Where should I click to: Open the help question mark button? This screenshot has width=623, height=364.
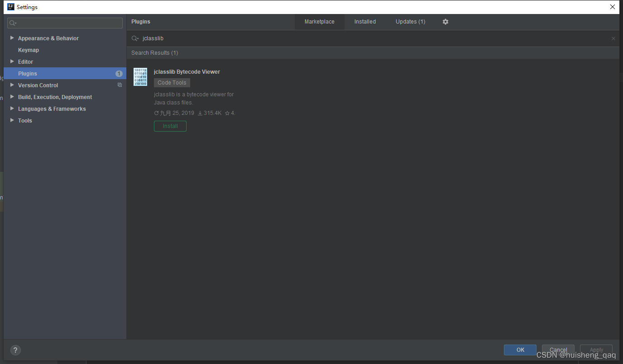pyautogui.click(x=15, y=350)
